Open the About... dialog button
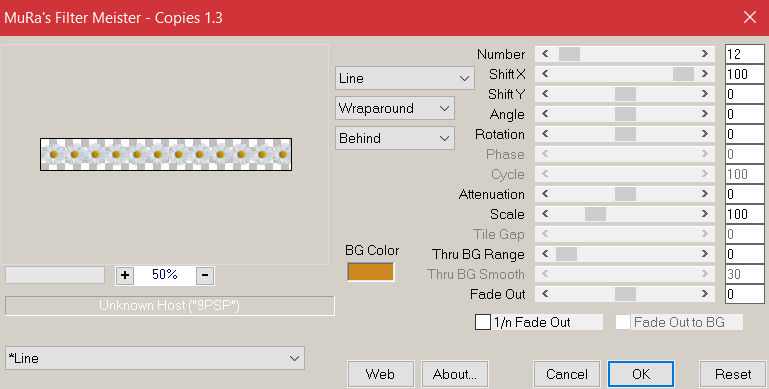 coord(455,374)
